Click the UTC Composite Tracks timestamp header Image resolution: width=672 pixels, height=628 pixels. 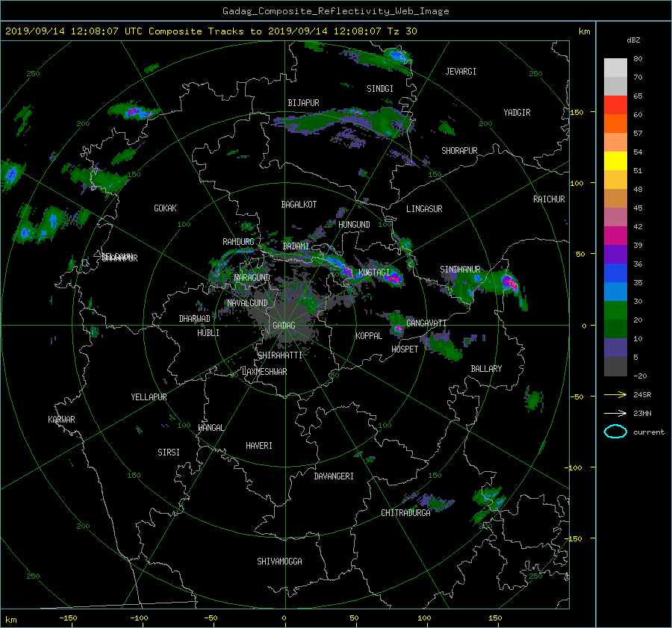tap(211, 31)
